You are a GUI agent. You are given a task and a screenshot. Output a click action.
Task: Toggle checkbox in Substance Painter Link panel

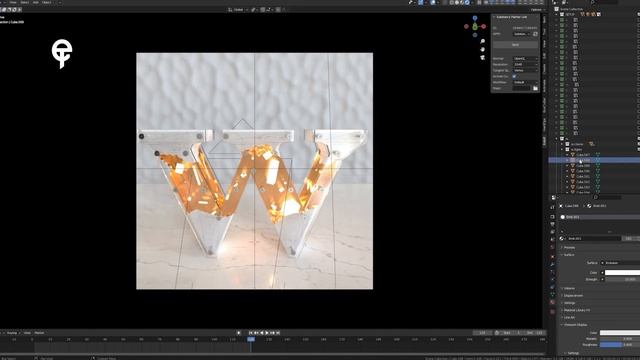click(514, 76)
